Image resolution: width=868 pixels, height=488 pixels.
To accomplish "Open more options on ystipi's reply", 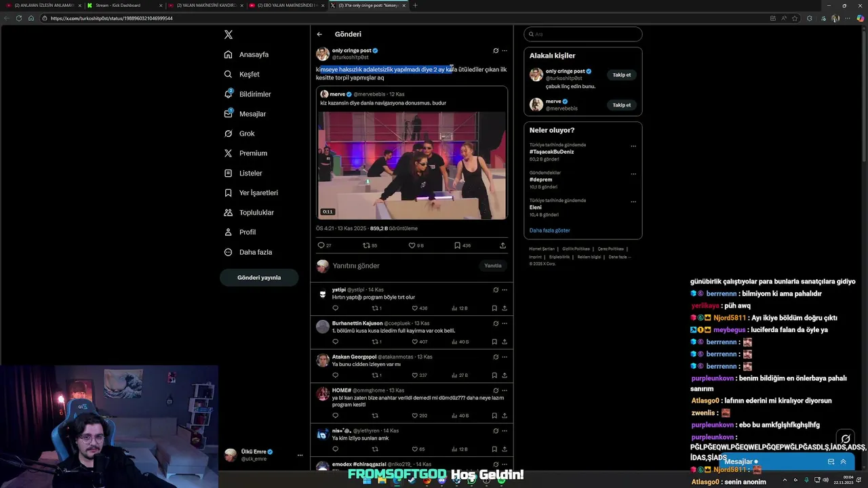I will [505, 289].
